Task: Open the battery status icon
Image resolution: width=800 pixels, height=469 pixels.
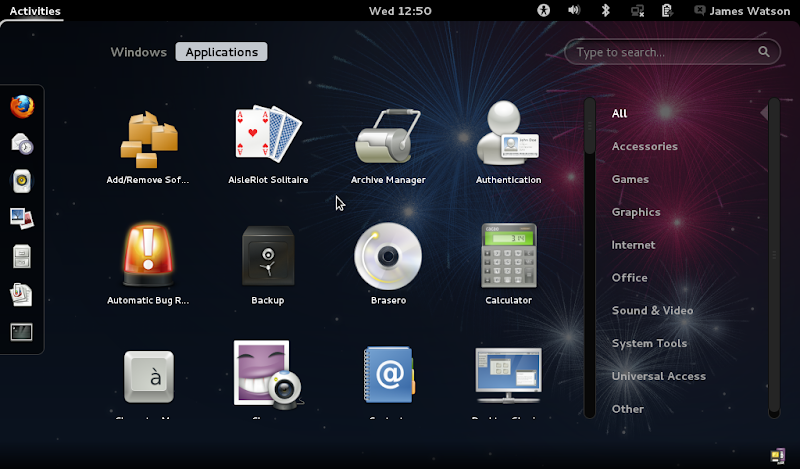Action: pyautogui.click(x=667, y=10)
